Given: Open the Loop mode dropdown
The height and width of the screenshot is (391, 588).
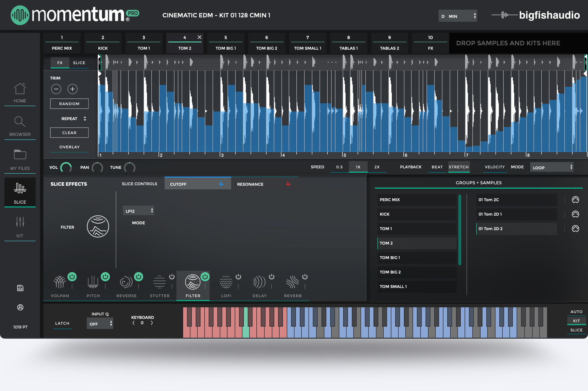Looking at the screenshot, I should click(x=551, y=168).
